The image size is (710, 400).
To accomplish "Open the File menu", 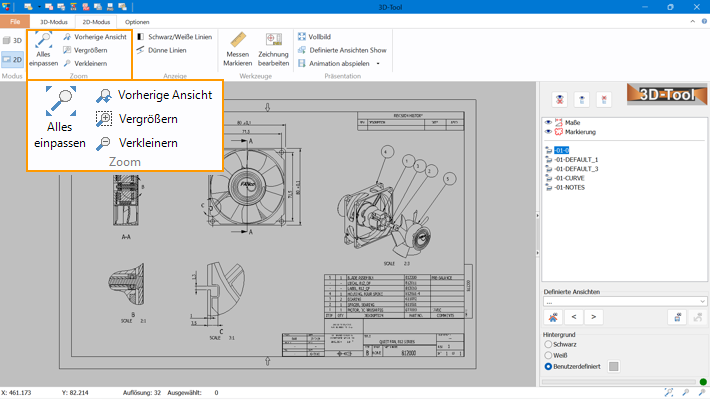I will click(15, 21).
